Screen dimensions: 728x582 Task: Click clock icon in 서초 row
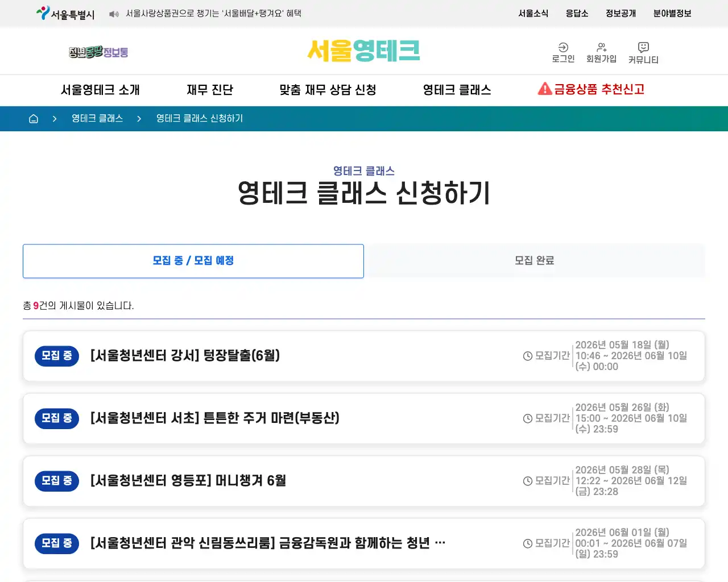point(528,418)
